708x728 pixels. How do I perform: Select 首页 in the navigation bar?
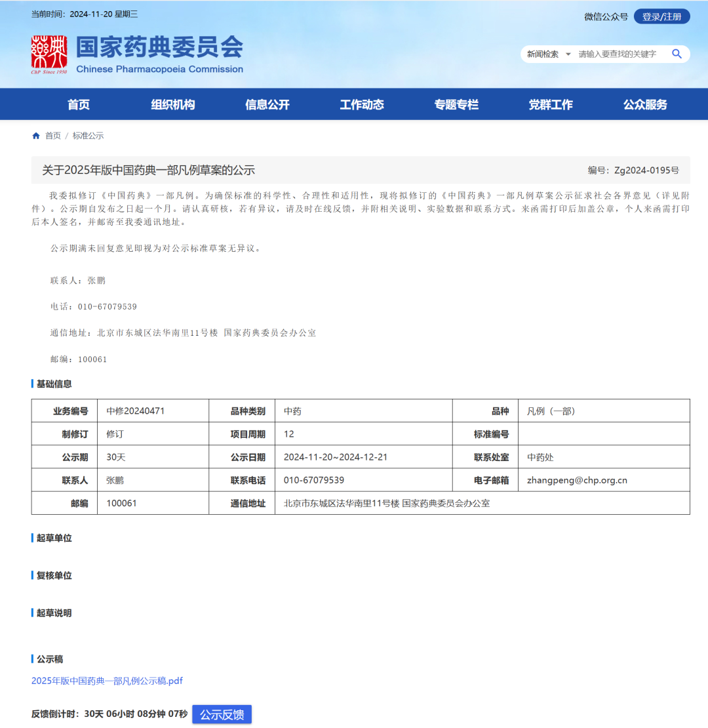[x=78, y=104]
